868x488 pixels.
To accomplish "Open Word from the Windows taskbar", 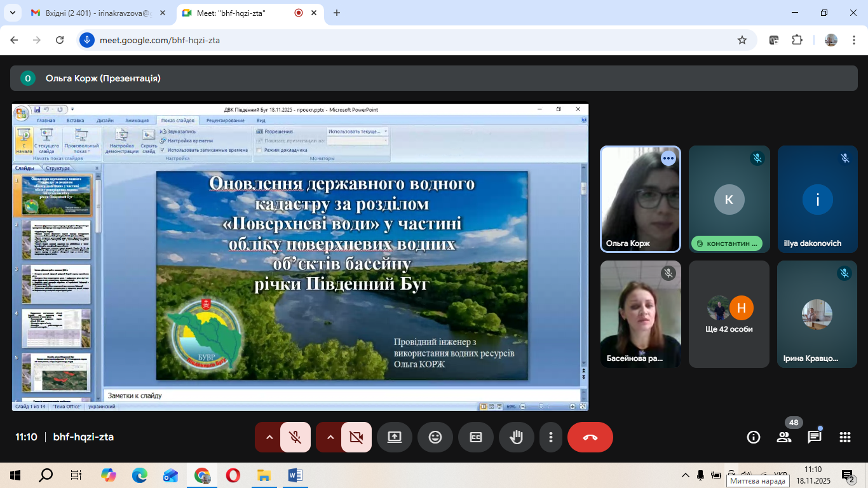I will pyautogui.click(x=295, y=475).
